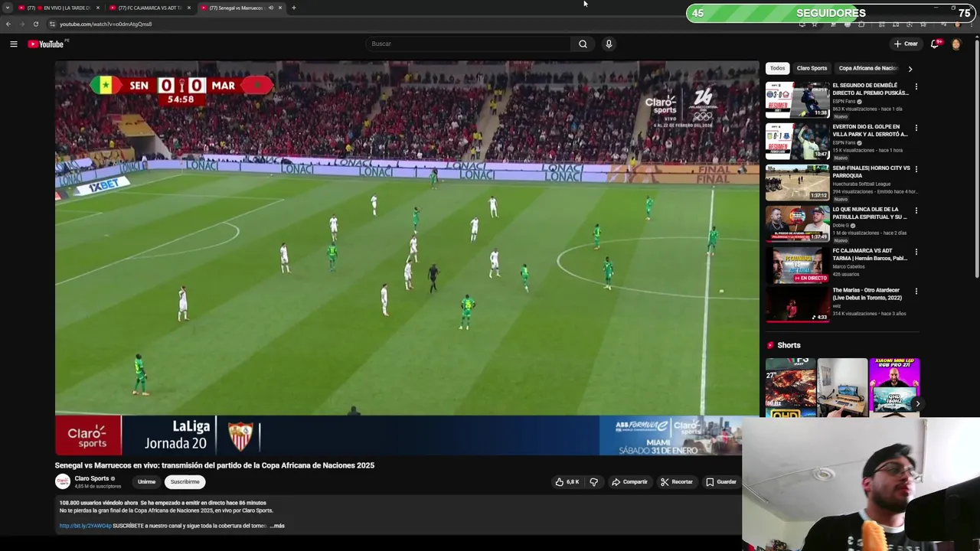
Task: Open options for Dembélé Puskás video
Action: tap(916, 86)
